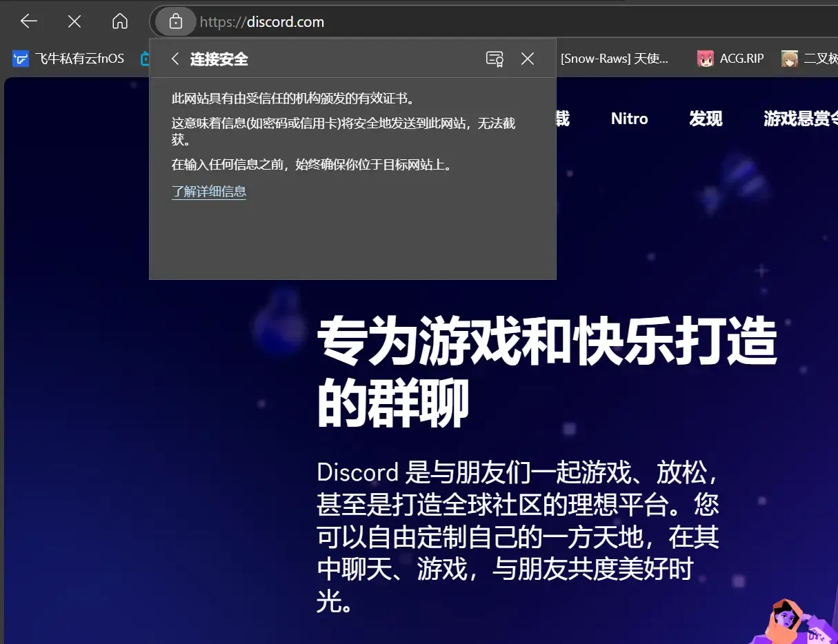Screen dimensions: 838x644
Task: Open the ACG.RIP bookmark
Action: tap(731, 59)
